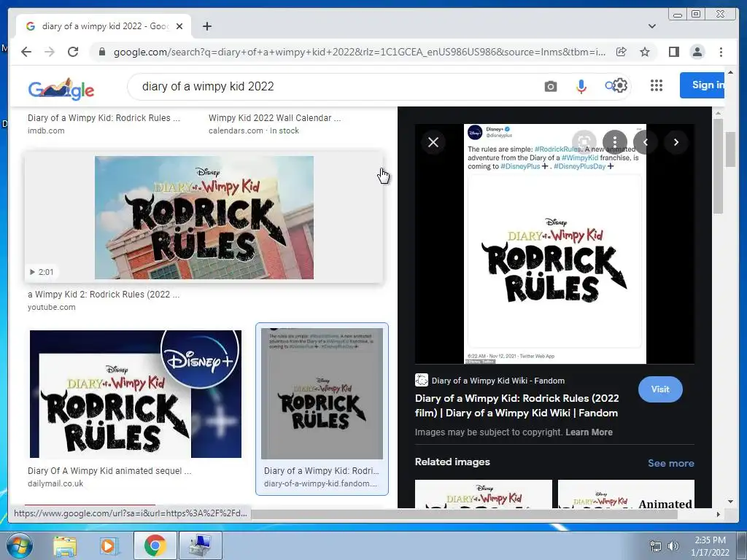The height and width of the screenshot is (560, 747).
Task: Start voice search with microphone
Action: click(581, 86)
